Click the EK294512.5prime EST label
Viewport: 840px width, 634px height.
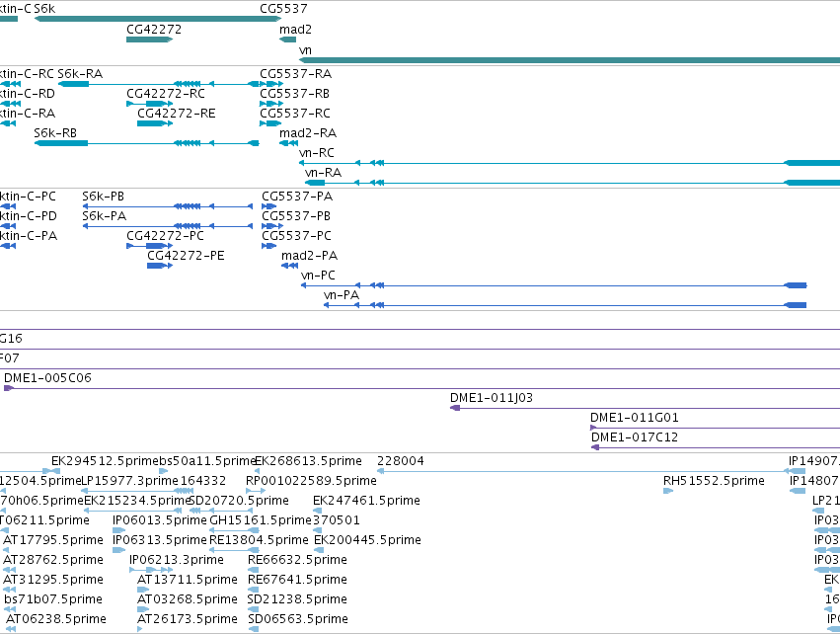(105, 461)
